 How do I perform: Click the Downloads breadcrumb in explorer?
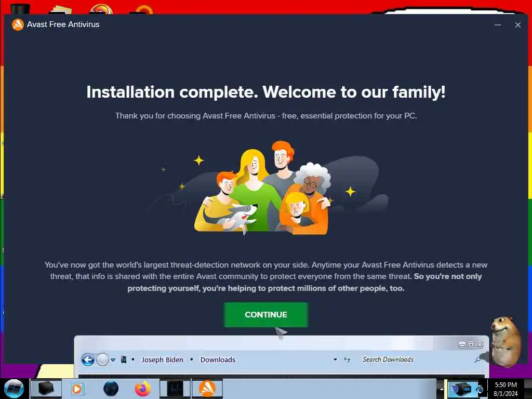click(x=218, y=360)
